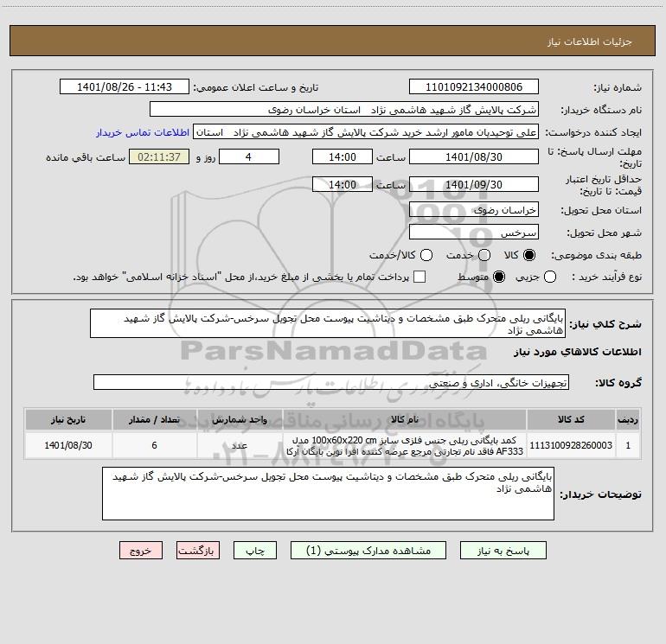Screen dimensions: 666x644
Task: Click the response deadline time 14:00 field
Action: pos(343,156)
